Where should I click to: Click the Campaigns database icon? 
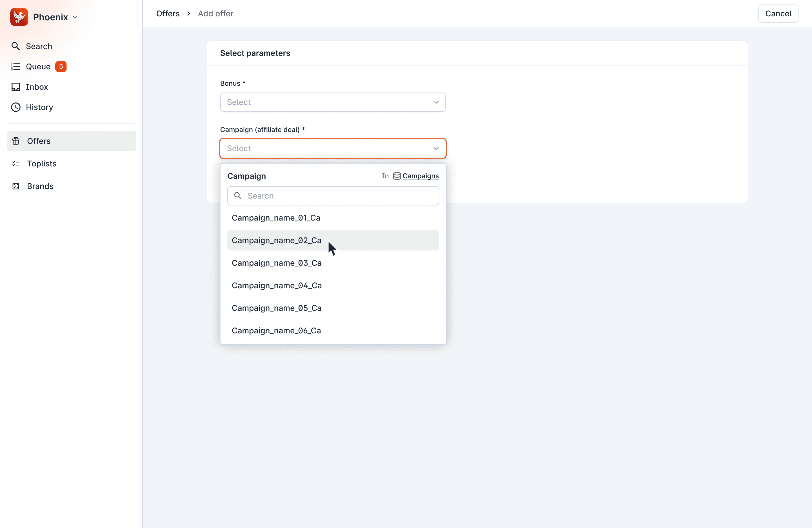396,176
